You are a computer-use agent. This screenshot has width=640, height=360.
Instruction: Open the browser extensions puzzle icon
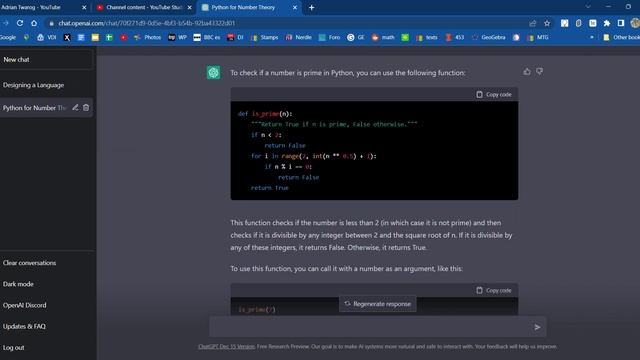tap(607, 23)
